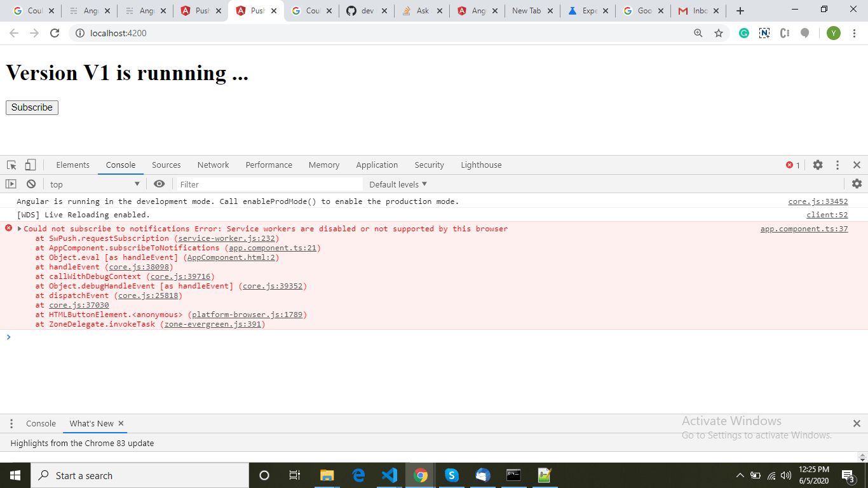Click the Subscribe button
Viewport: 868px width, 488px height.
pos(32,107)
